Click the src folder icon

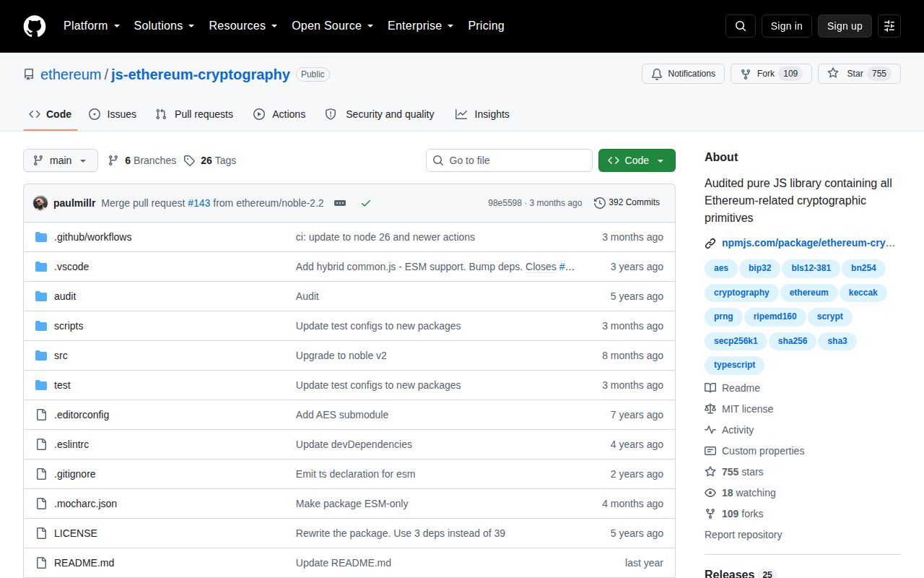tap(41, 355)
